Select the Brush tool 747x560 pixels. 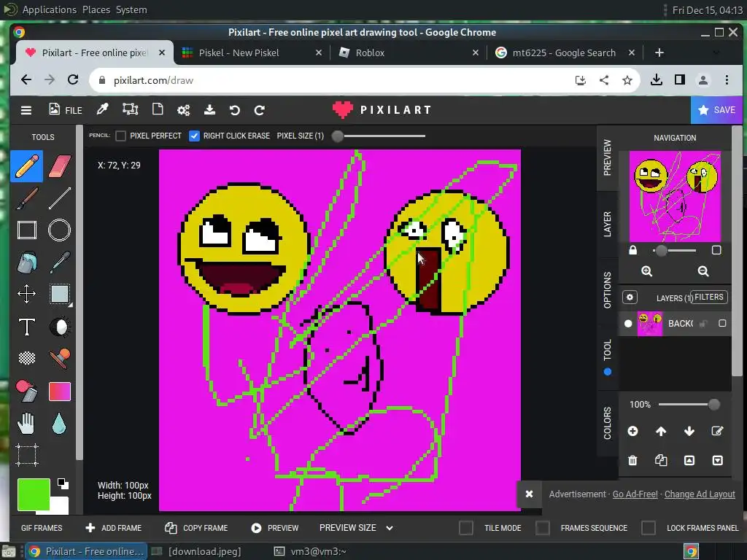pyautogui.click(x=27, y=198)
